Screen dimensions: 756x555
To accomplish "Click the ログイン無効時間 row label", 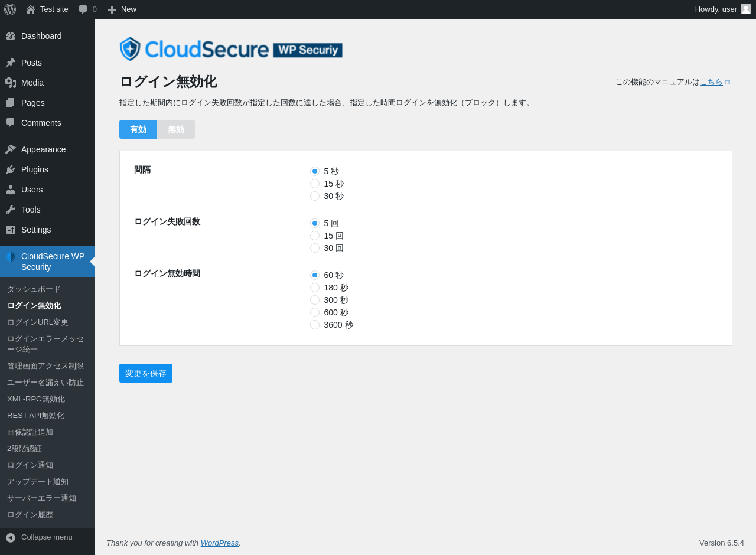I will click(x=167, y=273).
